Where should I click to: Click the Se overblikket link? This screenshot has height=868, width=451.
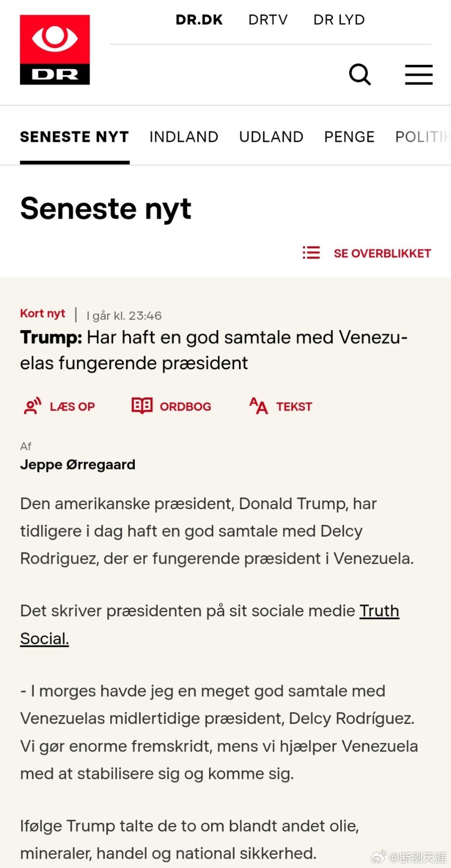pyautogui.click(x=383, y=253)
